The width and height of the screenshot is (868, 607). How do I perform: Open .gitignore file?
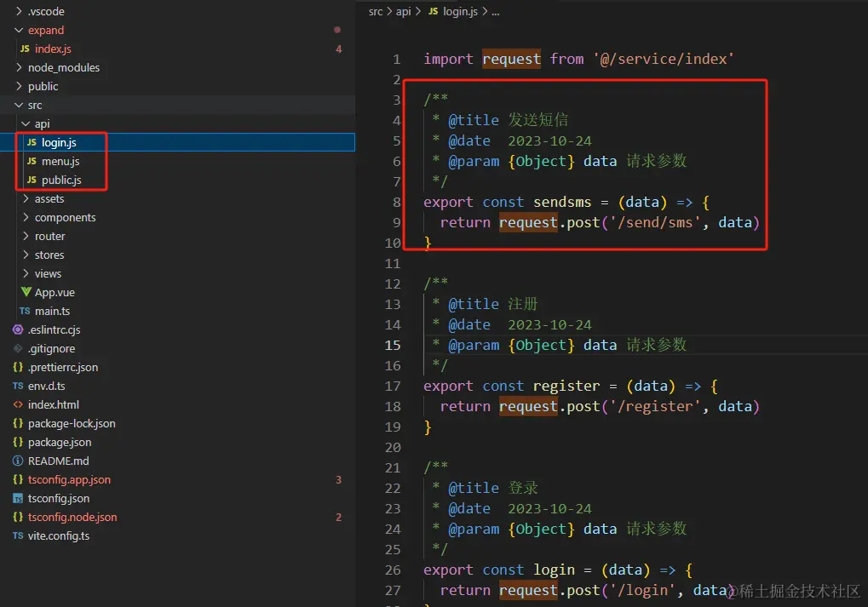point(51,348)
